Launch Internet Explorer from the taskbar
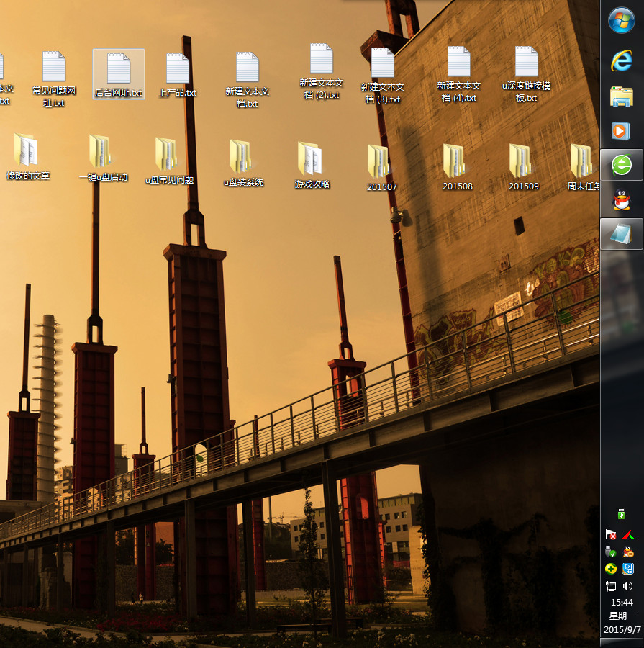The width and height of the screenshot is (644, 648). click(x=622, y=60)
